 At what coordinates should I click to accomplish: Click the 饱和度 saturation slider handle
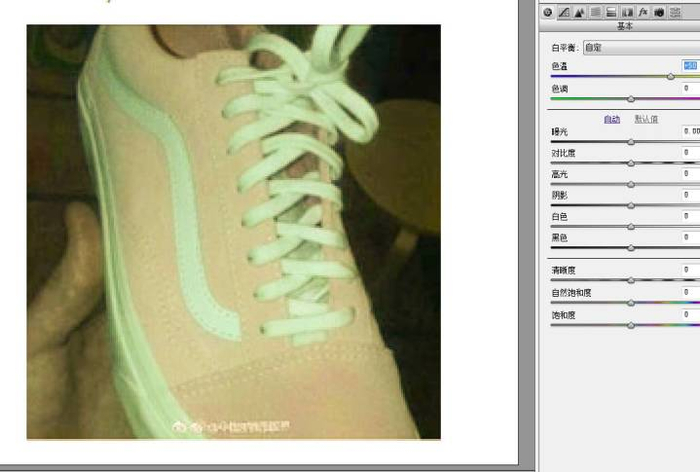click(x=631, y=326)
